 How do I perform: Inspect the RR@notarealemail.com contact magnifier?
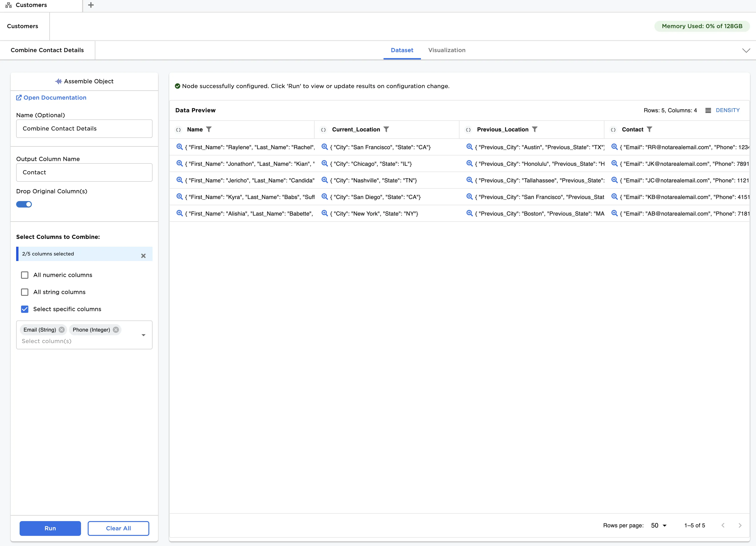pyautogui.click(x=614, y=147)
